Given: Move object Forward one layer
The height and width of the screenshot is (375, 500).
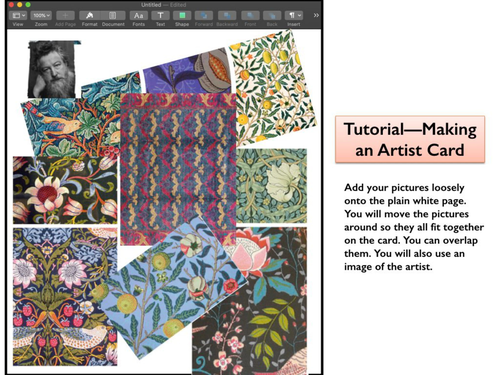Looking at the screenshot, I should (204, 16).
